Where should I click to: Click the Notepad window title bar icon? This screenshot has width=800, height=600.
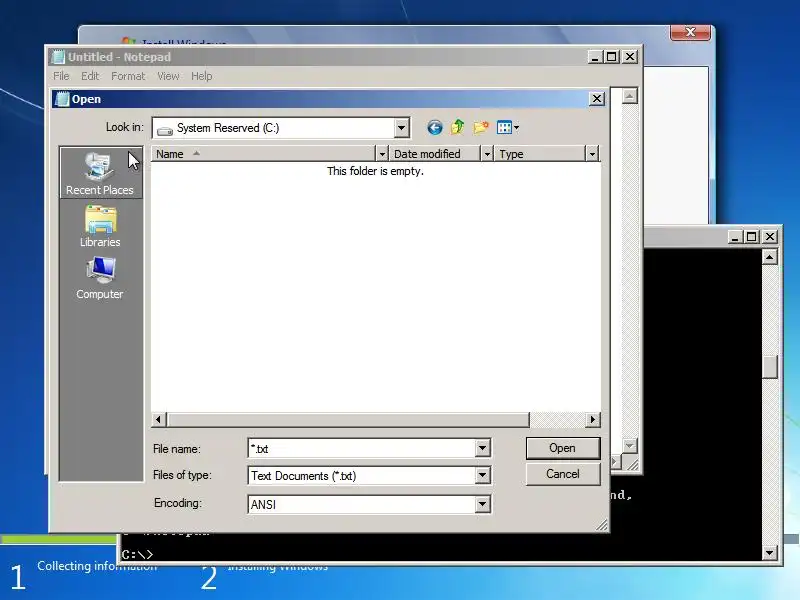pyautogui.click(x=58, y=57)
